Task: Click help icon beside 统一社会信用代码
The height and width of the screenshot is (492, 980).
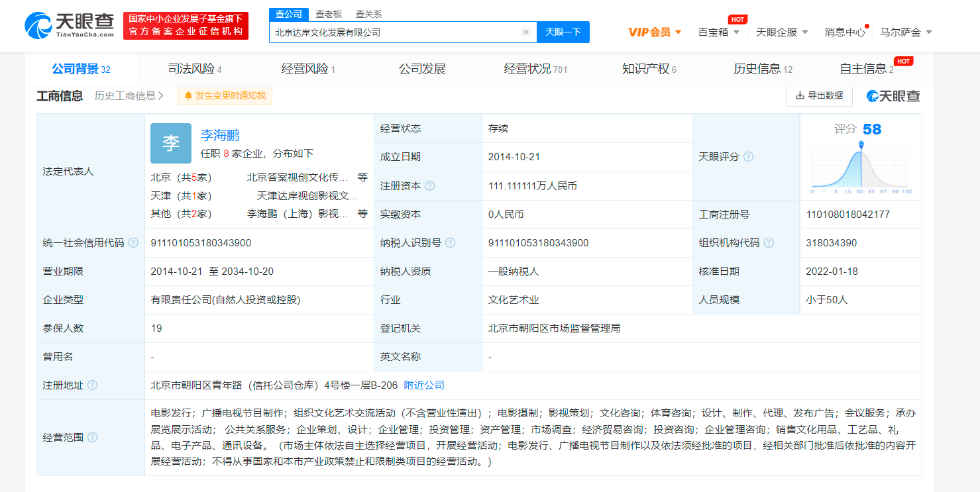Action: 133,243
